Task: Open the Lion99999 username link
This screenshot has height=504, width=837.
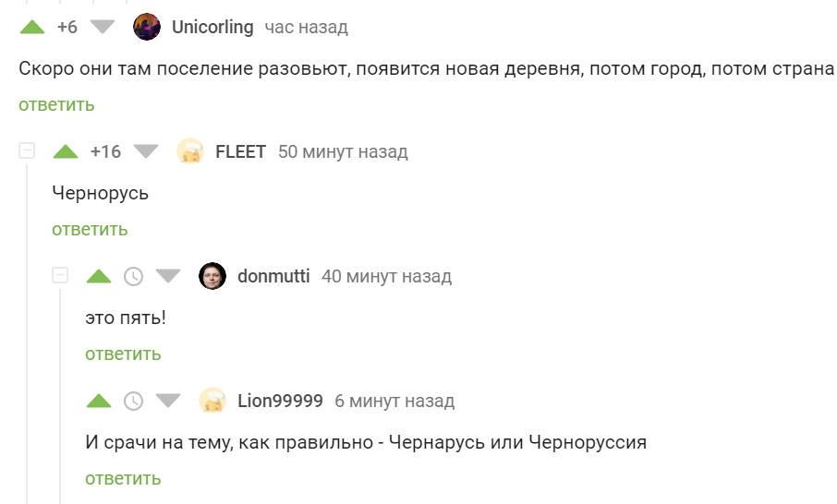Action: [280, 401]
